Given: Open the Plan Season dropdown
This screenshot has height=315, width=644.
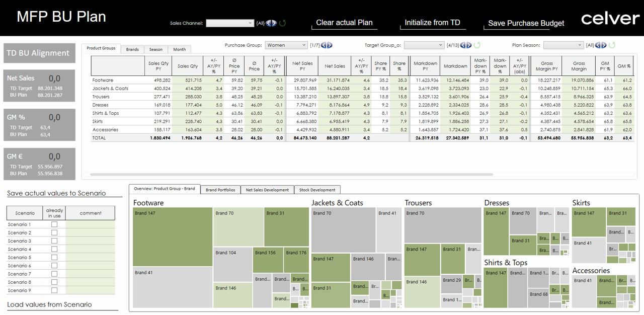Looking at the screenshot, I should click(563, 45).
